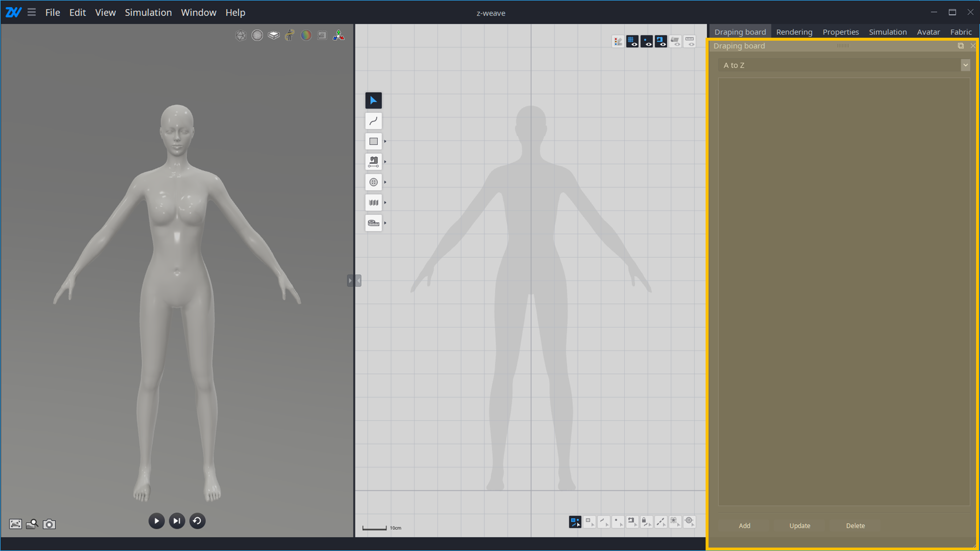Image resolution: width=980 pixels, height=551 pixels.
Task: Switch to the Fabric tab
Action: click(x=961, y=32)
